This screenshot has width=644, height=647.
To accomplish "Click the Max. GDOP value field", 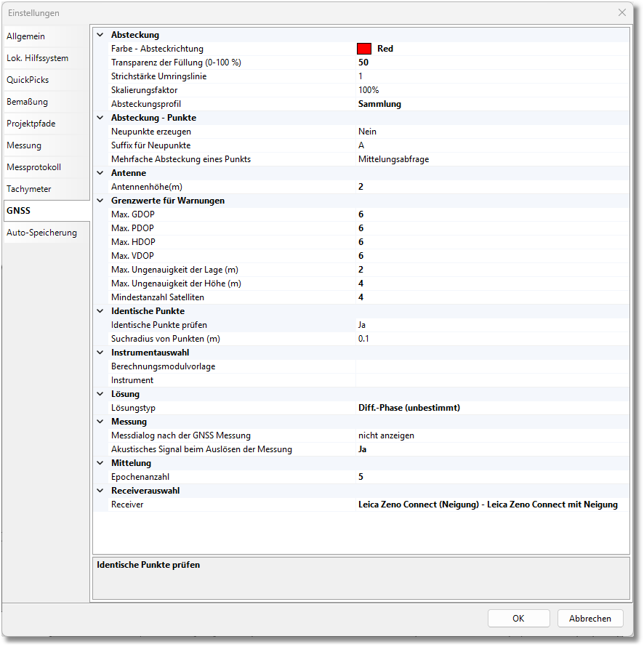I will (x=491, y=214).
